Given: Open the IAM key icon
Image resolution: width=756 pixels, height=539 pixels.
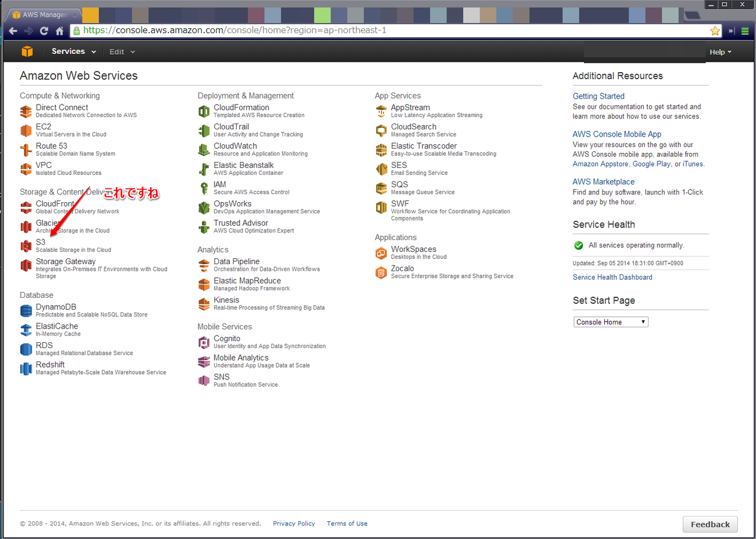Looking at the screenshot, I should pos(204,189).
